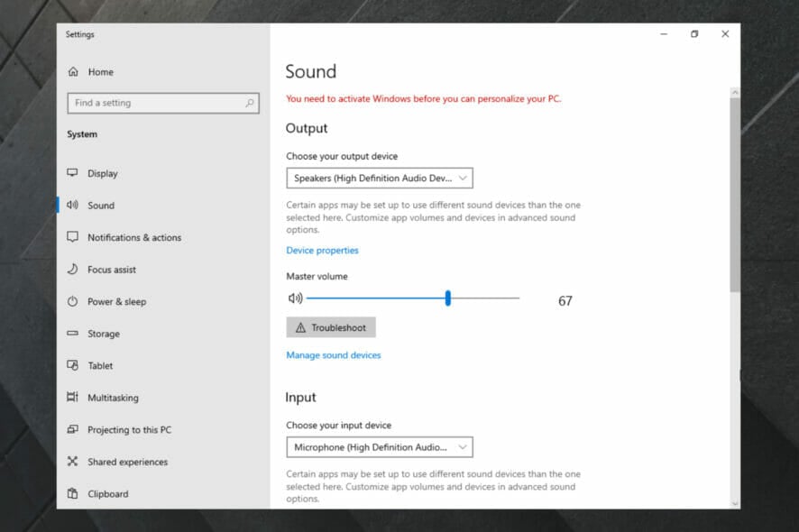Click the Output section heading

pos(307,128)
